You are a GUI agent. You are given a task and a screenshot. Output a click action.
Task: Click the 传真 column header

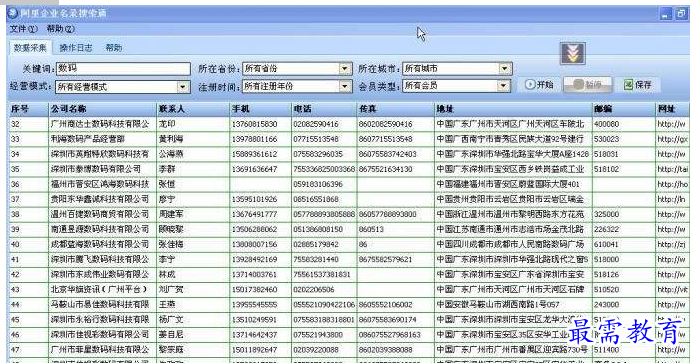[x=395, y=109]
